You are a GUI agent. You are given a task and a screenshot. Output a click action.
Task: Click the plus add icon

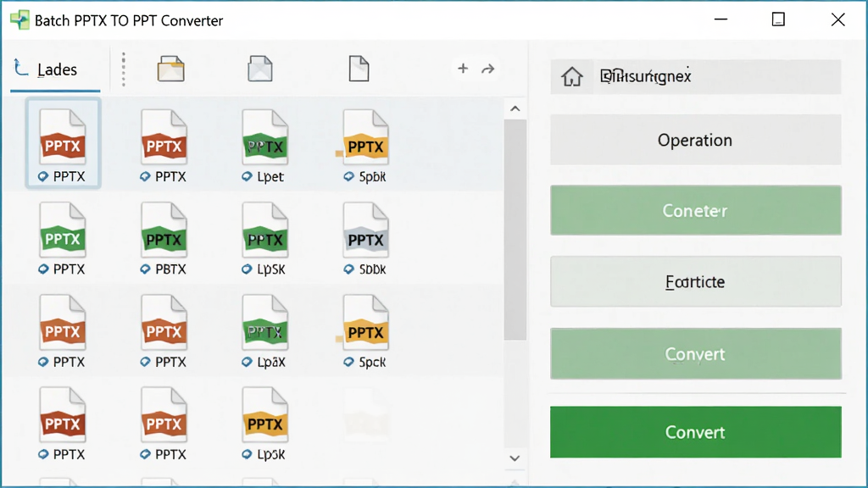(x=463, y=69)
